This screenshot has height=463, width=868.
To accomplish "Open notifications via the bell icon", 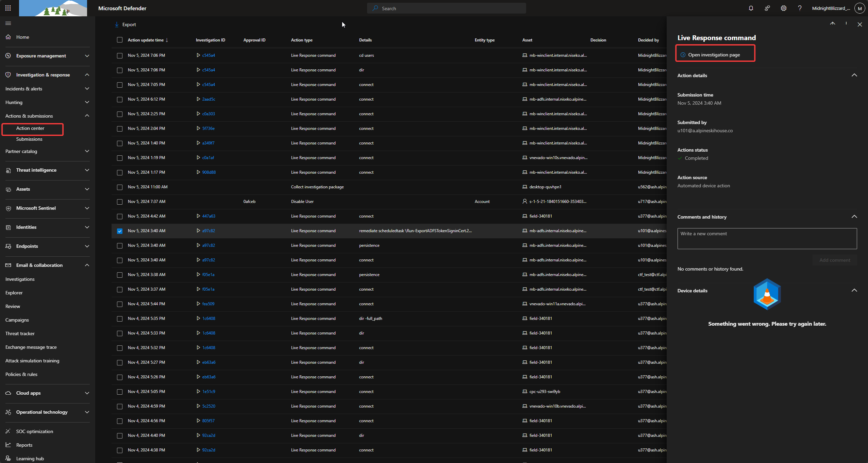I will [750, 8].
